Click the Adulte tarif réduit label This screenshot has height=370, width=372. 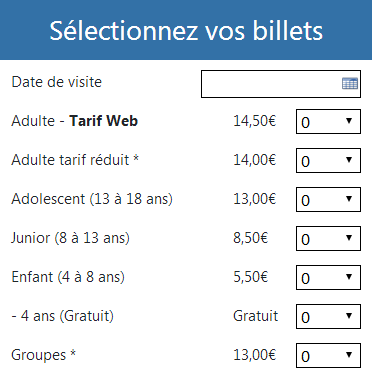coord(75,160)
